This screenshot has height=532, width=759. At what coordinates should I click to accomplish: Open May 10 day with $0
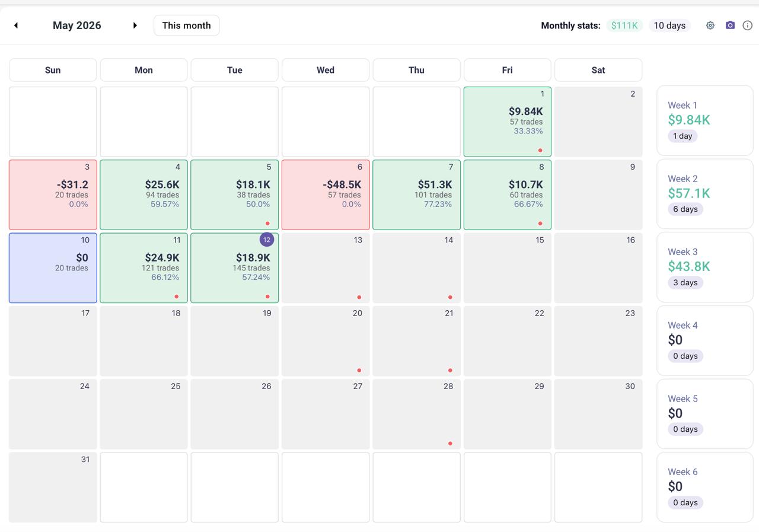coord(53,267)
